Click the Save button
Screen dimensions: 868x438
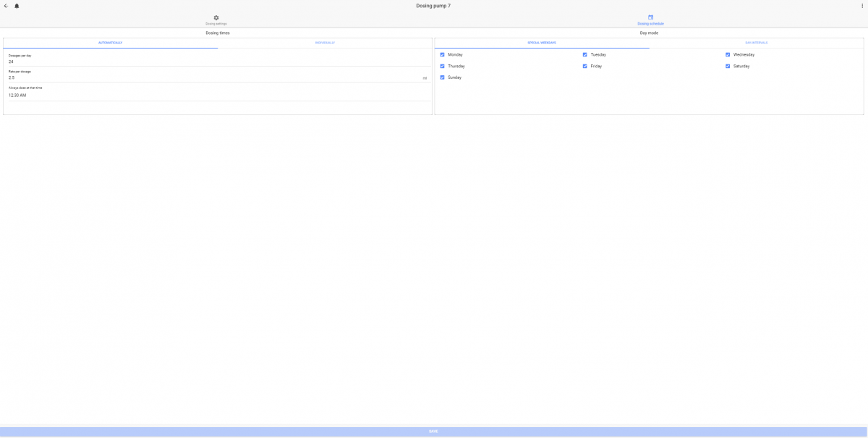(433, 431)
